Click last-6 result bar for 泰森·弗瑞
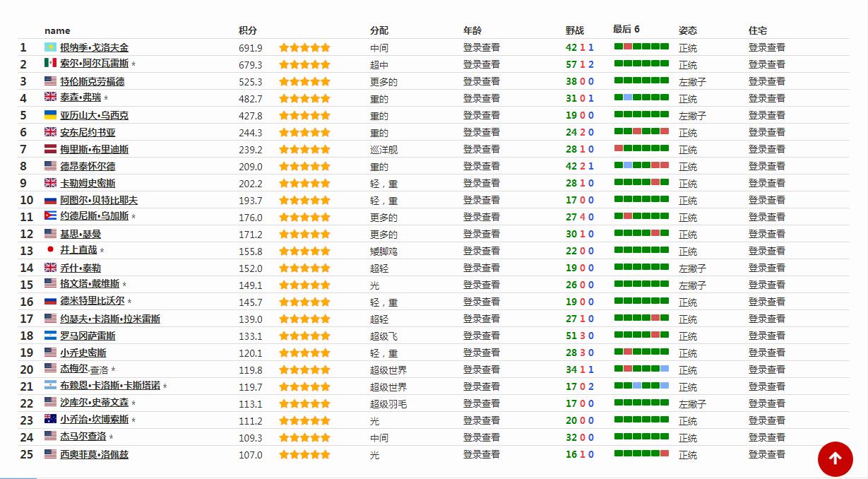Image resolution: width=868 pixels, height=479 pixels. tap(641, 97)
